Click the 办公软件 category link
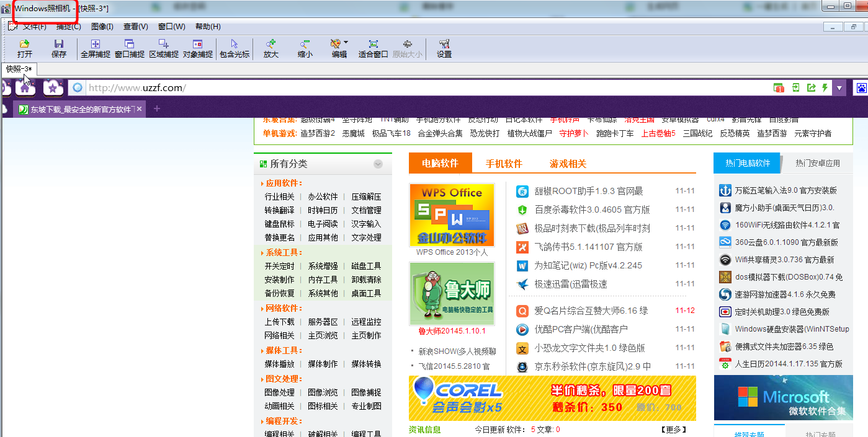Image resolution: width=868 pixels, height=437 pixels. (x=323, y=196)
